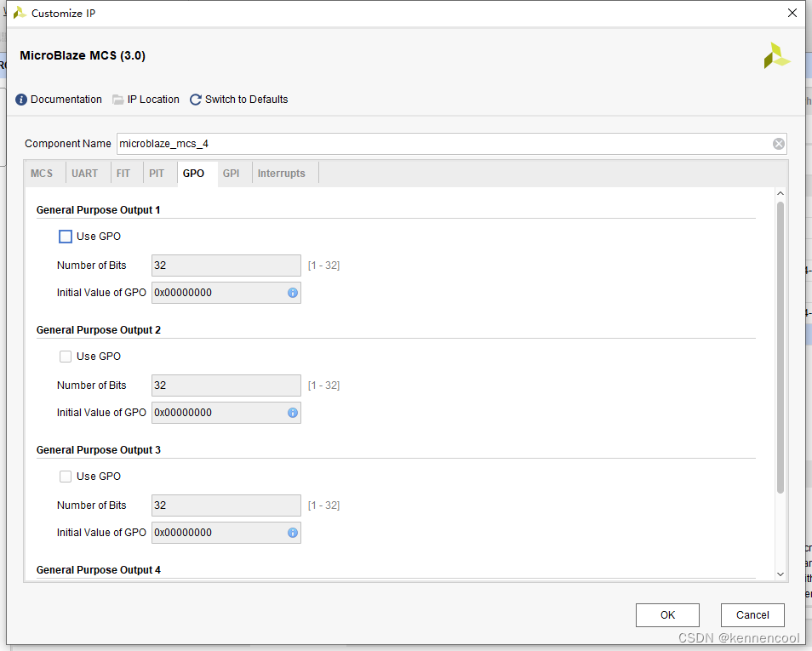The width and height of the screenshot is (812, 651).
Task: Click the vertical scrollbar thumb in GPO panel
Action: tap(781, 347)
